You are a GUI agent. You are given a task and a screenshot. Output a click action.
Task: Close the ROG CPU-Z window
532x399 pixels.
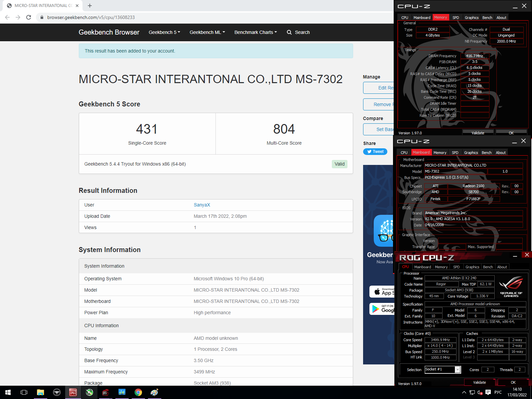(527, 255)
